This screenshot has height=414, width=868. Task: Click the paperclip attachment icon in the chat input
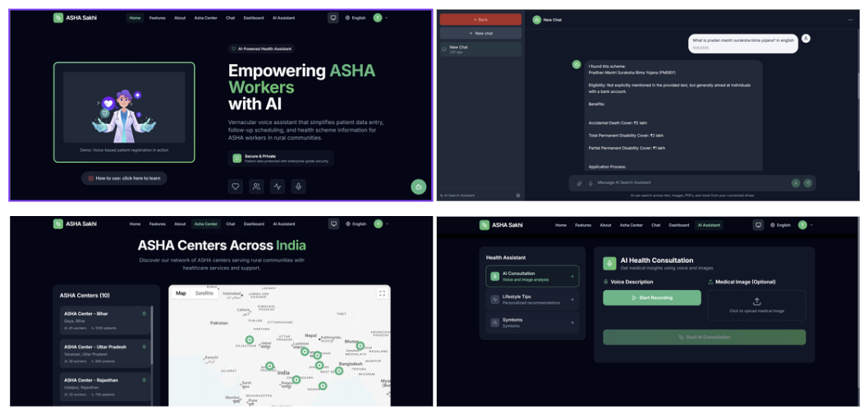[579, 183]
